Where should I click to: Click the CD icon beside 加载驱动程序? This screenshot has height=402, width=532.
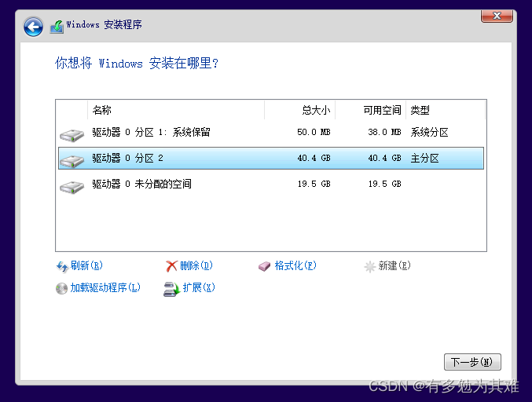click(x=61, y=288)
